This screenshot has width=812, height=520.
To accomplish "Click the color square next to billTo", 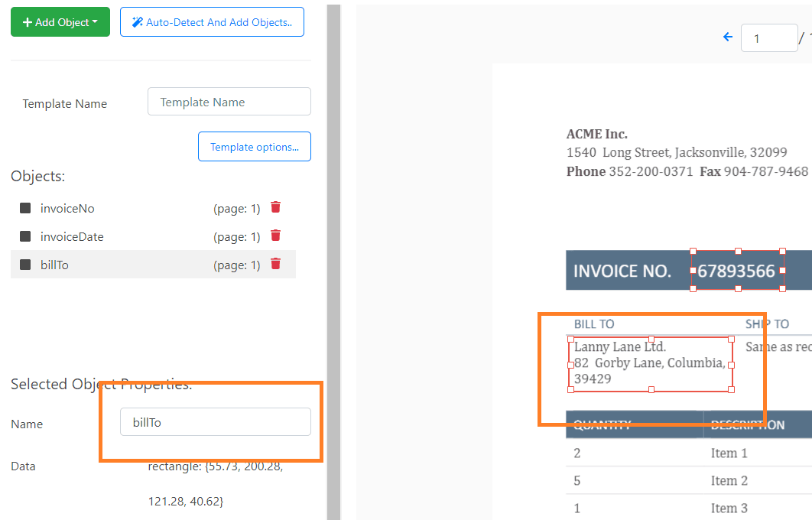I will [25, 265].
